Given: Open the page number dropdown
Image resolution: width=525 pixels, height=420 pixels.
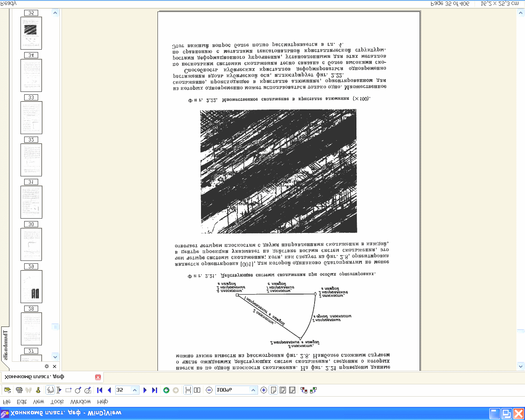Looking at the screenshot, I should pyautogui.click(x=135, y=390).
